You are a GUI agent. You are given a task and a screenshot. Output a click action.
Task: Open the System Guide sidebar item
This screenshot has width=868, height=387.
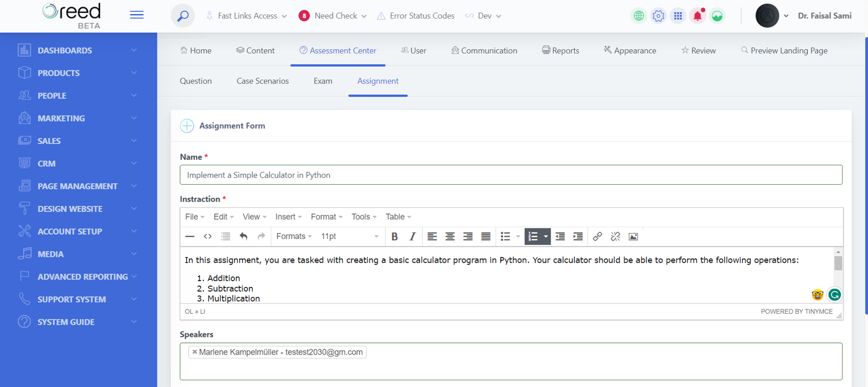tap(79, 322)
